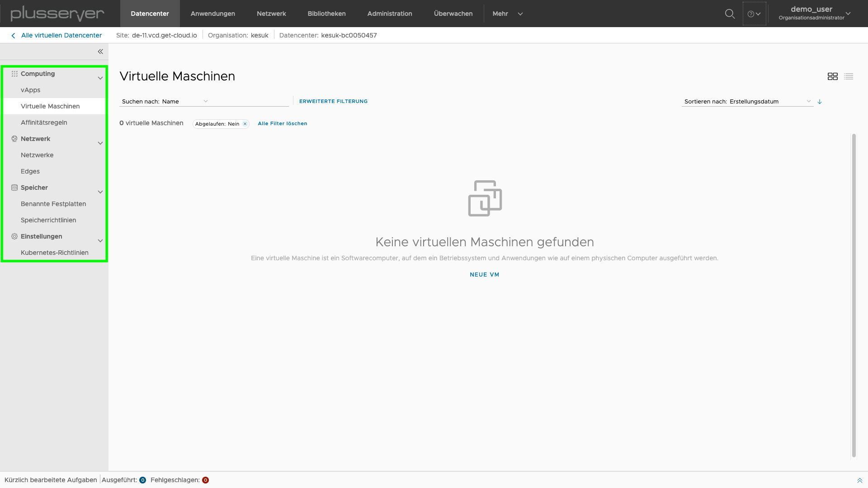Switch to list view
The image size is (868, 488).
point(849,76)
